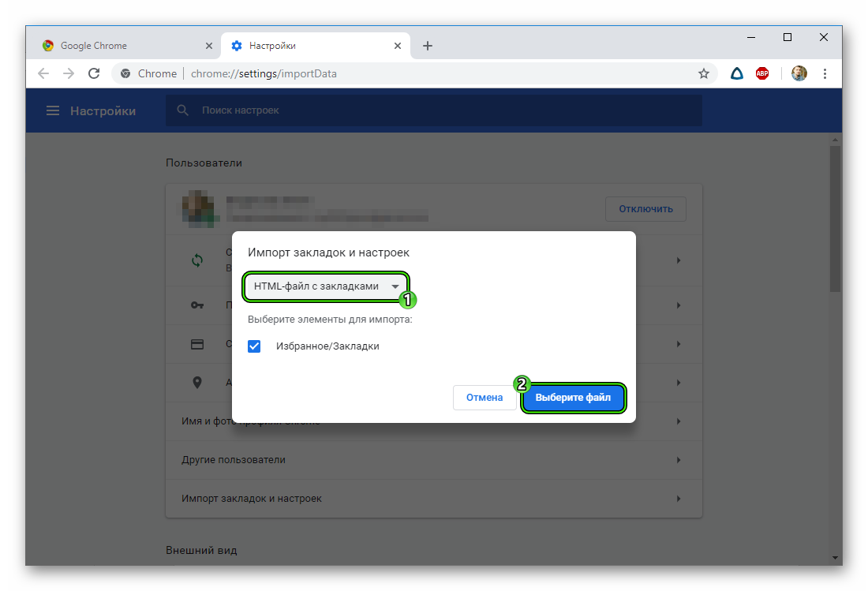Reload the page with refresh icon
868x591 pixels.
pos(94,73)
